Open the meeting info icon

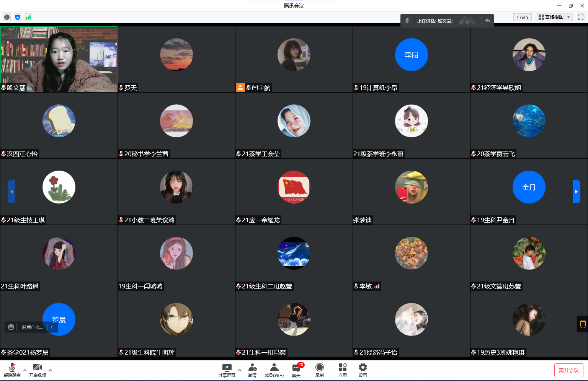pyautogui.click(x=7, y=17)
